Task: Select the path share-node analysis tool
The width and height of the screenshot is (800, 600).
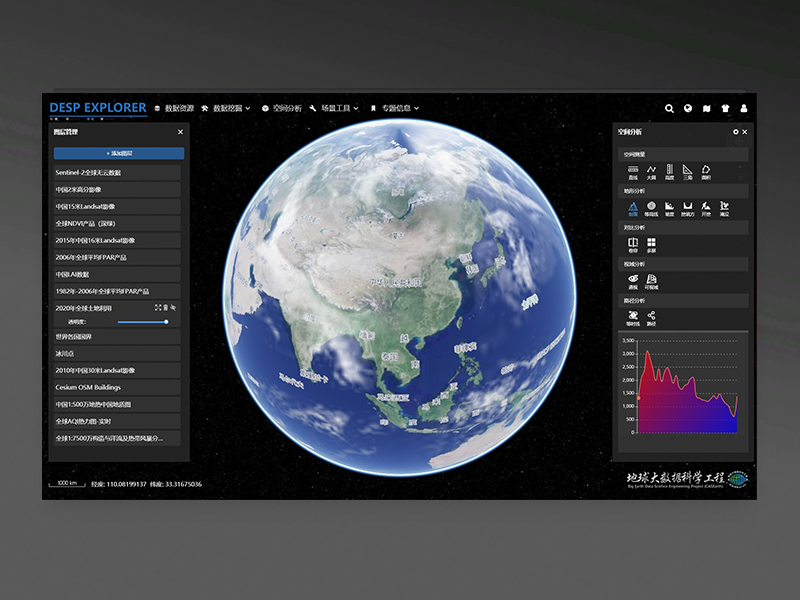Action: click(x=652, y=318)
